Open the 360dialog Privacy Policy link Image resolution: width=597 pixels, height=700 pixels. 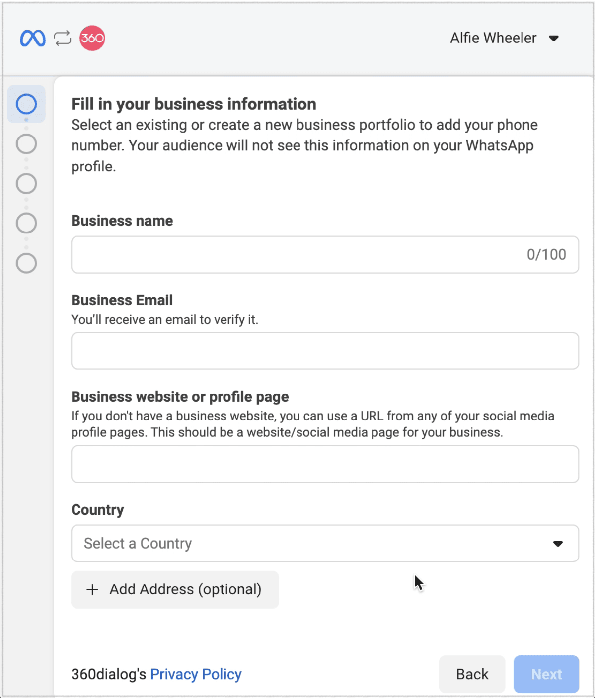tap(196, 674)
